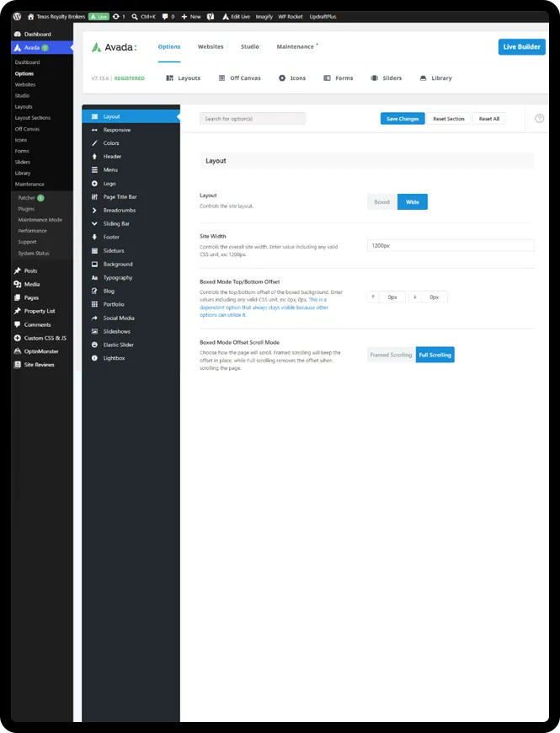The height and width of the screenshot is (733, 560).
Task: Open the Forms builder
Action: click(x=339, y=78)
